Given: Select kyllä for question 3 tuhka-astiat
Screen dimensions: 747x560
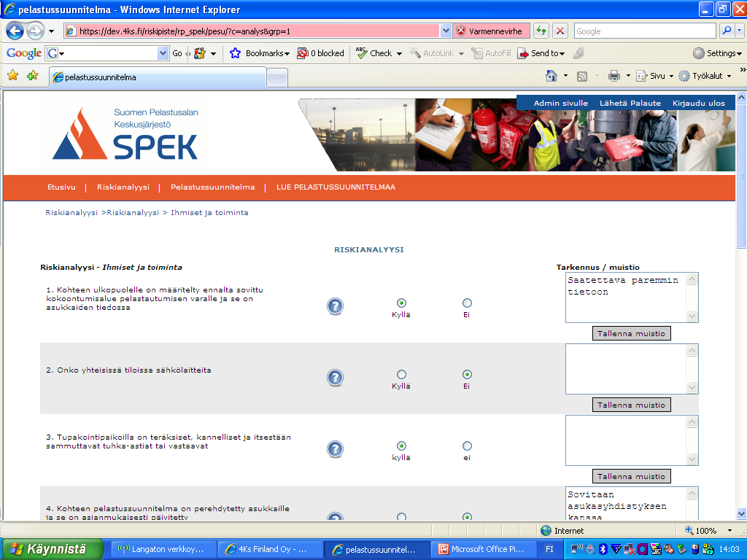Looking at the screenshot, I should point(402,446).
